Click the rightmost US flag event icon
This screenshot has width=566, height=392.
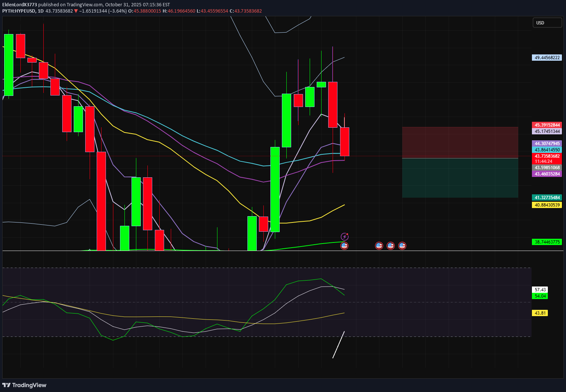coord(402,245)
